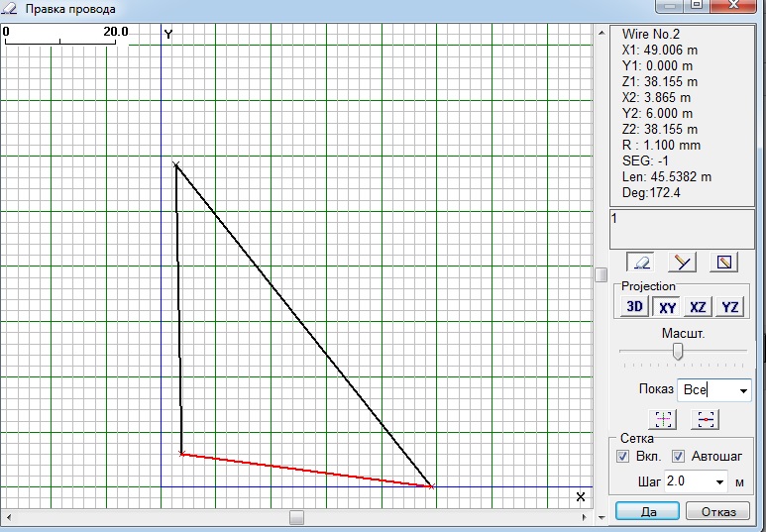
Task: Click the SEG: -1 value
Action: (x=645, y=160)
